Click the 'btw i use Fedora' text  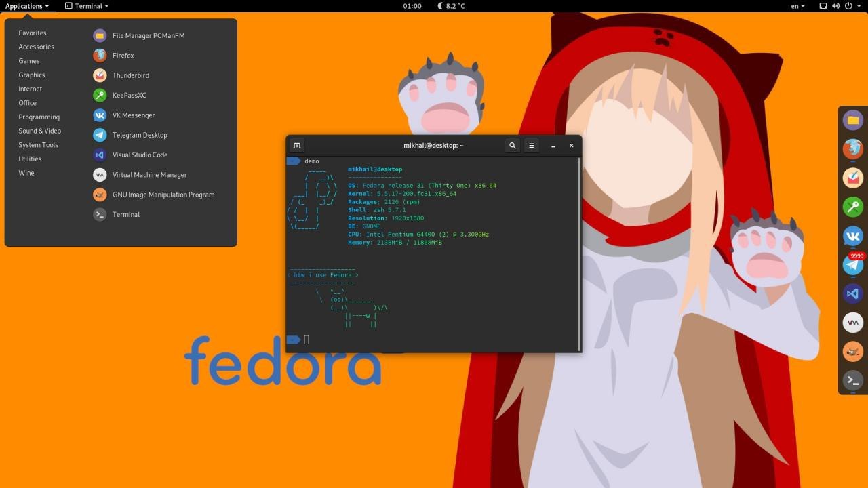pyautogui.click(x=323, y=275)
